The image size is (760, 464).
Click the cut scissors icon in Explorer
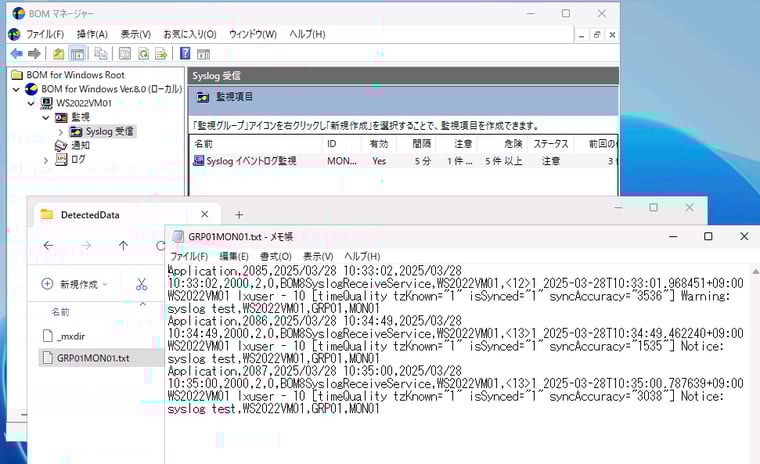coord(142,284)
